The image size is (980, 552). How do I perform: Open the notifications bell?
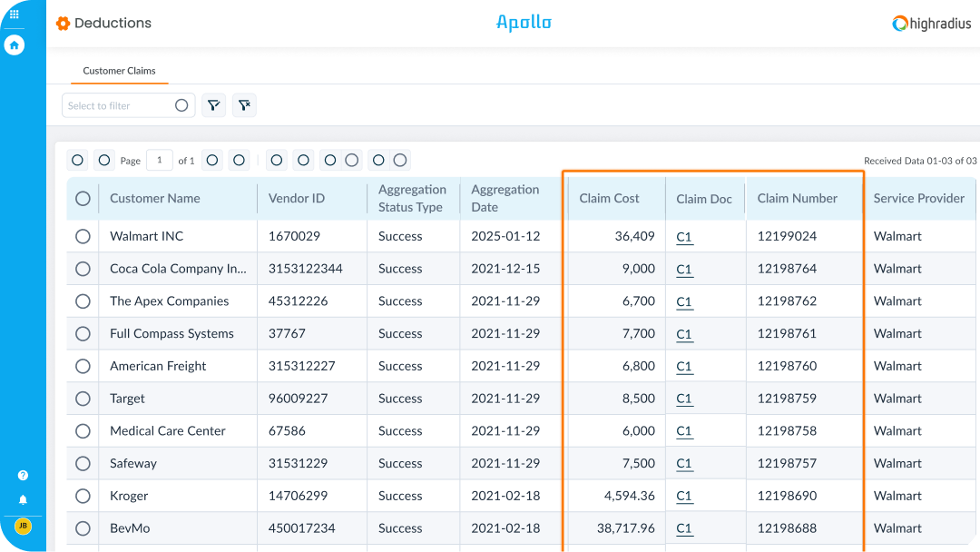pyautogui.click(x=23, y=499)
